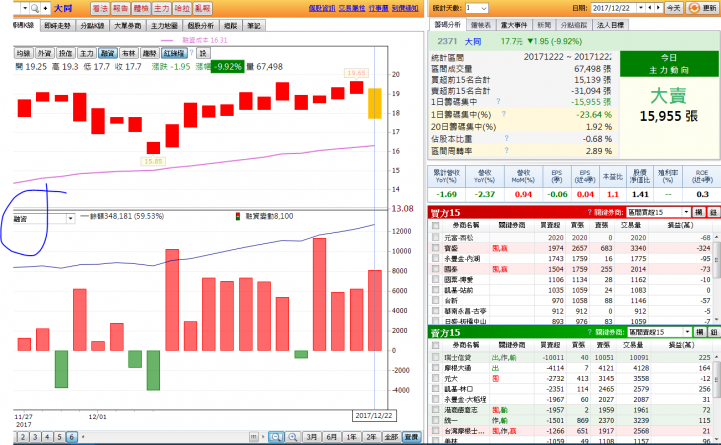Toggle the 均線 chart indicator

[23, 53]
